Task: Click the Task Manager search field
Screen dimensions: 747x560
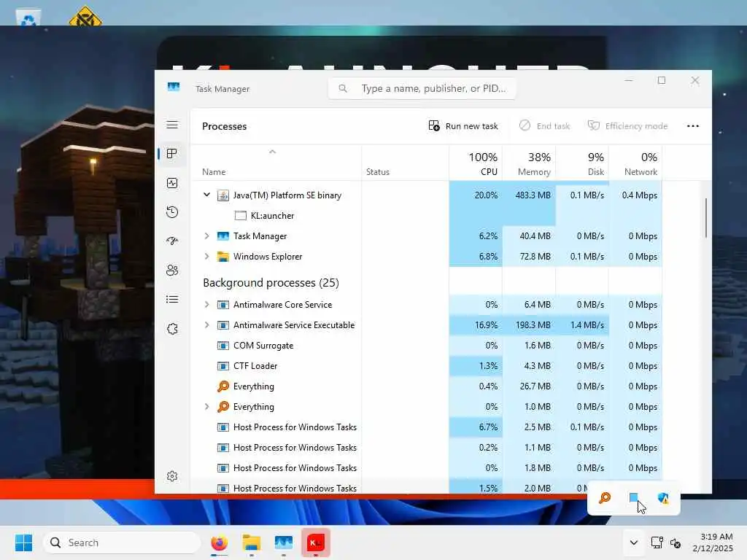Action: 422,88
